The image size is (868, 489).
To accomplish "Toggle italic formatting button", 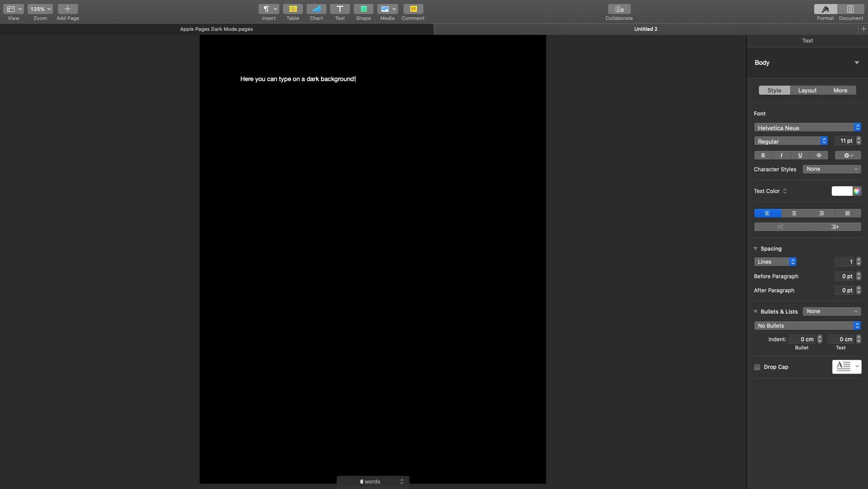I will tap(782, 155).
